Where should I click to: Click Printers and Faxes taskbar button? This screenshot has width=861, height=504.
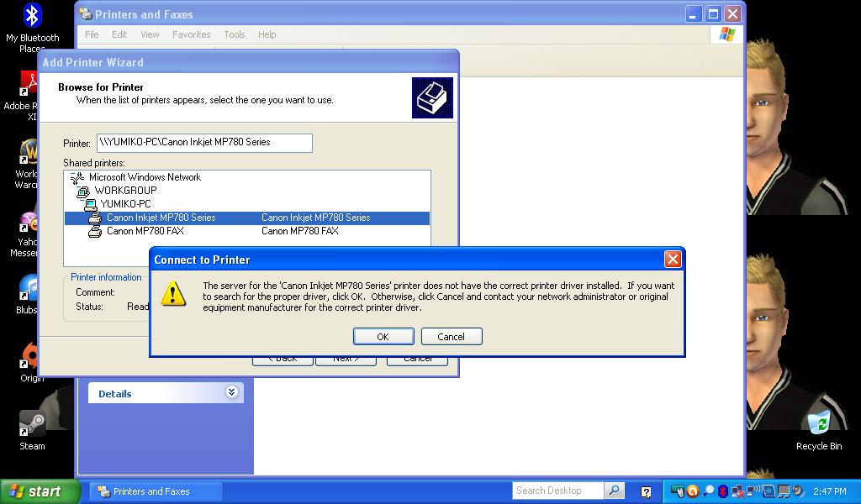click(156, 491)
